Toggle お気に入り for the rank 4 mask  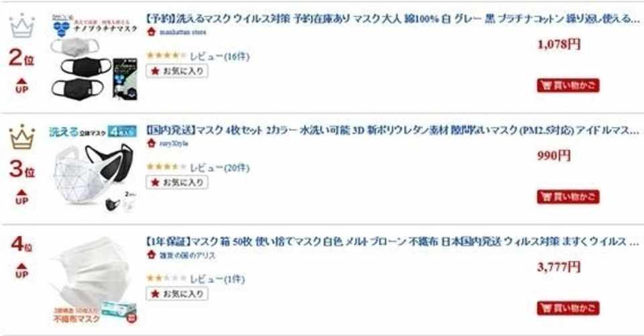(x=177, y=293)
